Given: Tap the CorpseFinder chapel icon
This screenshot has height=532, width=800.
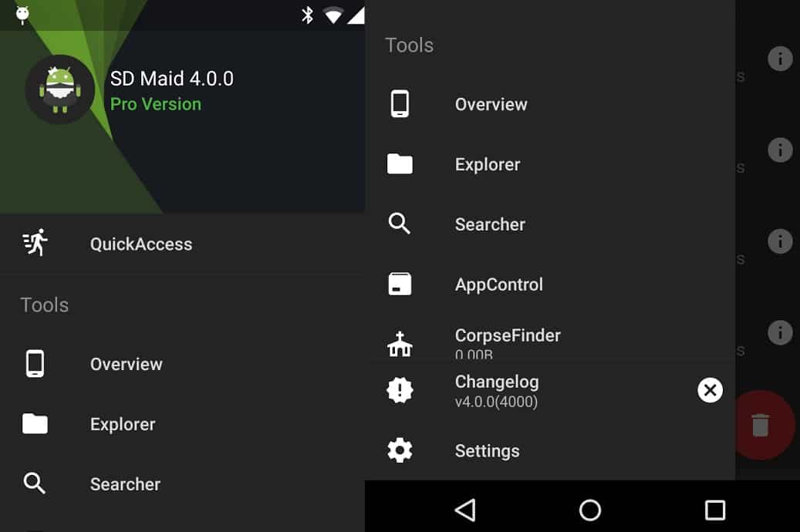Looking at the screenshot, I should (400, 344).
